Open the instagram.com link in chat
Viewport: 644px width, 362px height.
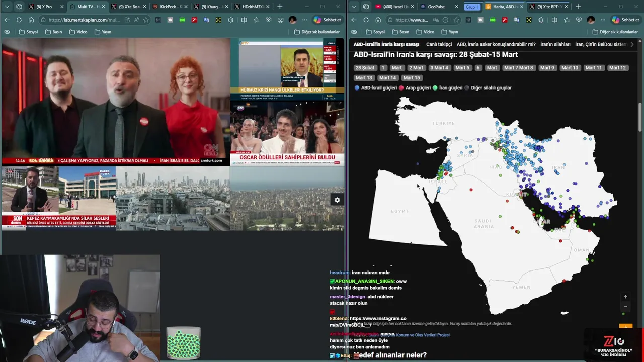pyautogui.click(x=368, y=322)
